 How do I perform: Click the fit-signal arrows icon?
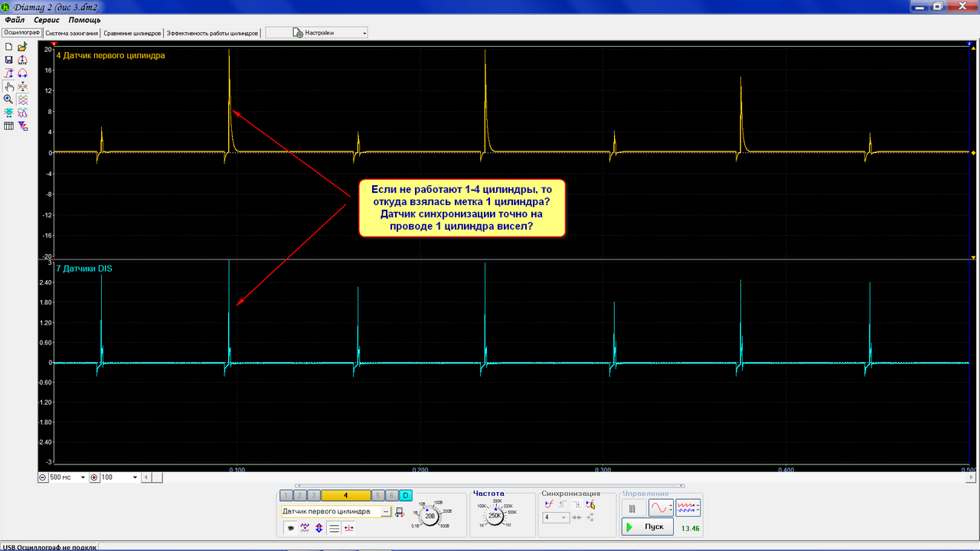click(22, 86)
